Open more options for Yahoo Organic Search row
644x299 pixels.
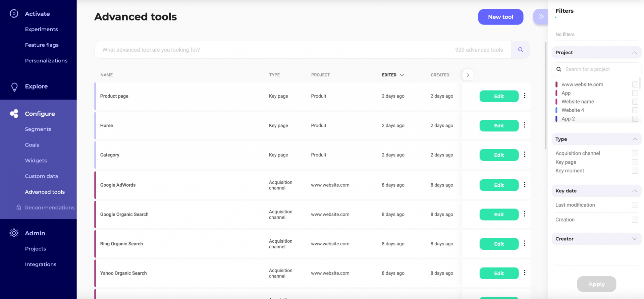525,273
